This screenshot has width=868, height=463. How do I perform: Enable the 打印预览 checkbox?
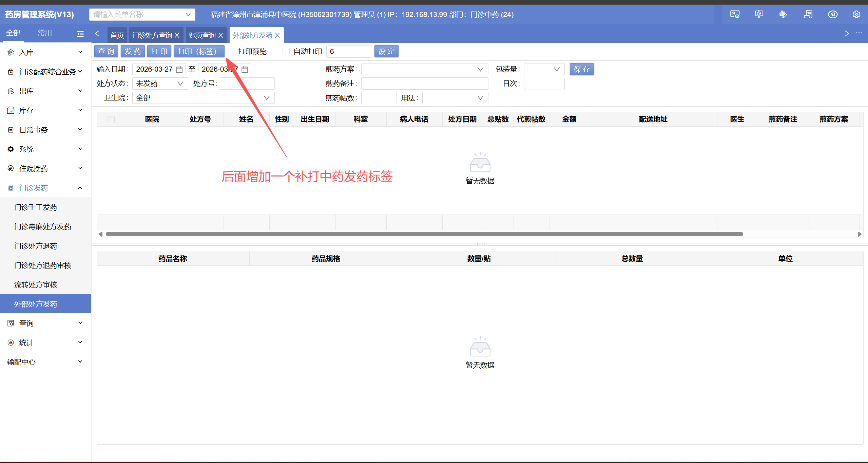tap(231, 52)
